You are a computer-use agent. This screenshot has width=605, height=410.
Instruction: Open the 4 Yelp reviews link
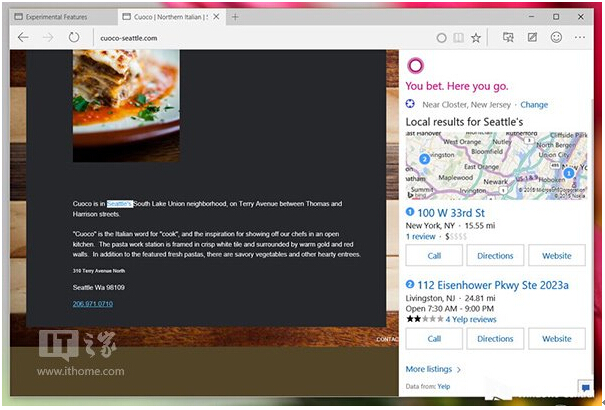(471, 319)
